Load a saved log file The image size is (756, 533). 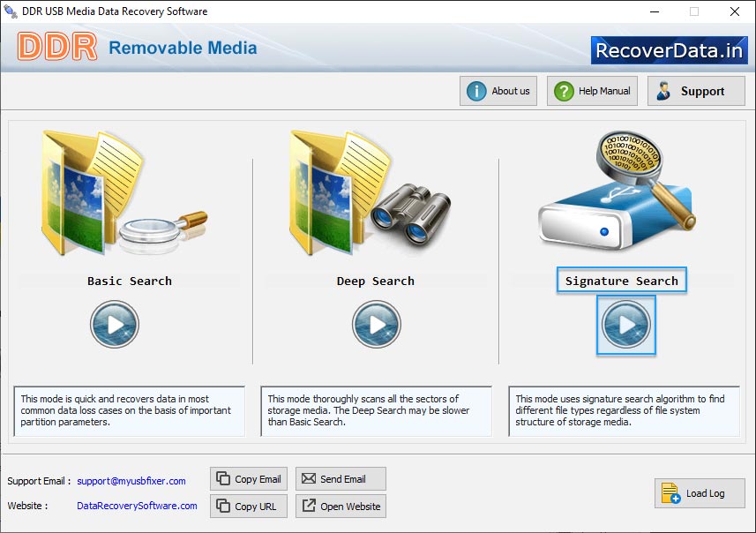tap(700, 493)
